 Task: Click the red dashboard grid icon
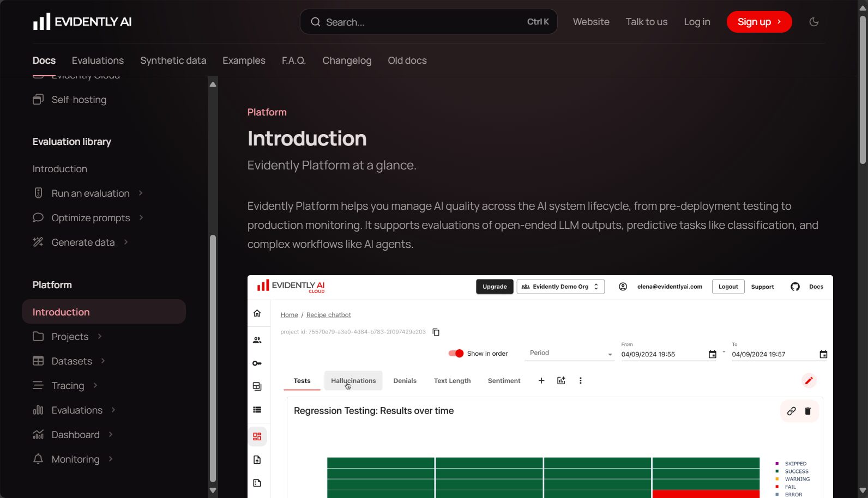coord(257,436)
